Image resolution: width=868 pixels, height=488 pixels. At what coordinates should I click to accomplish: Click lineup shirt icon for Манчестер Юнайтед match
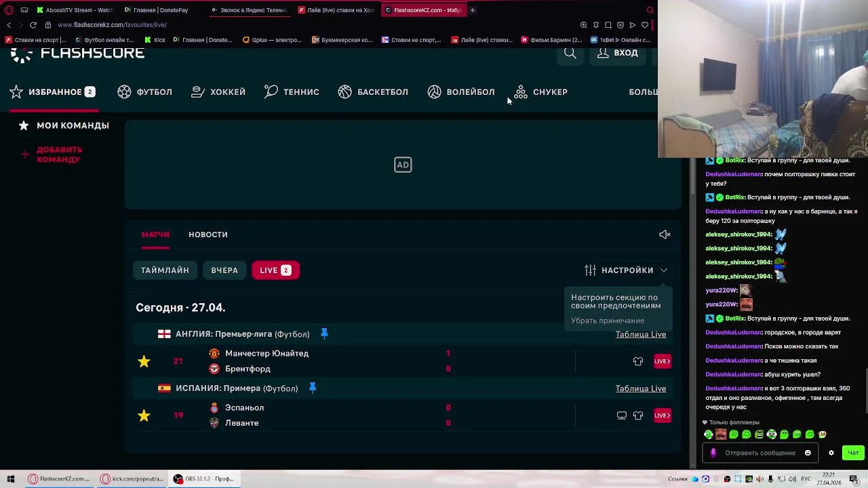point(638,361)
